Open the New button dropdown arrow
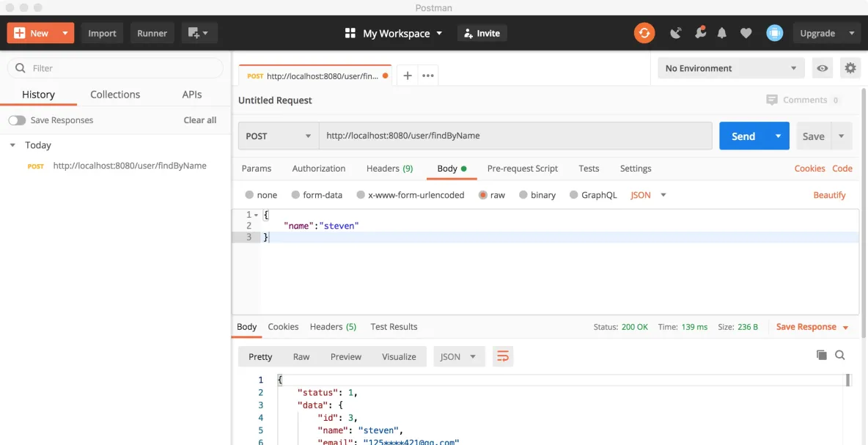The image size is (868, 445). 65,33
